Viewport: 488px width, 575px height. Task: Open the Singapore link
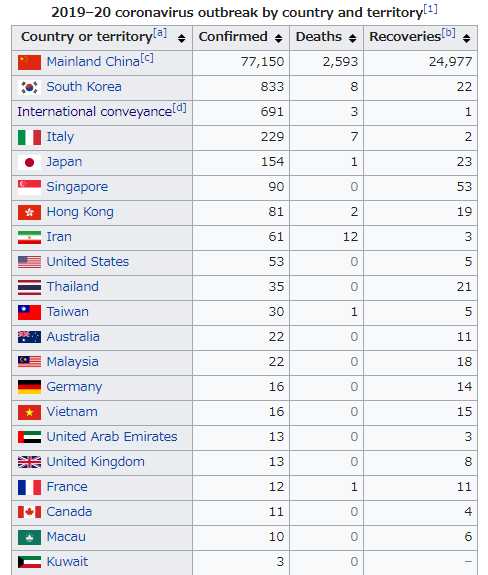click(x=77, y=187)
